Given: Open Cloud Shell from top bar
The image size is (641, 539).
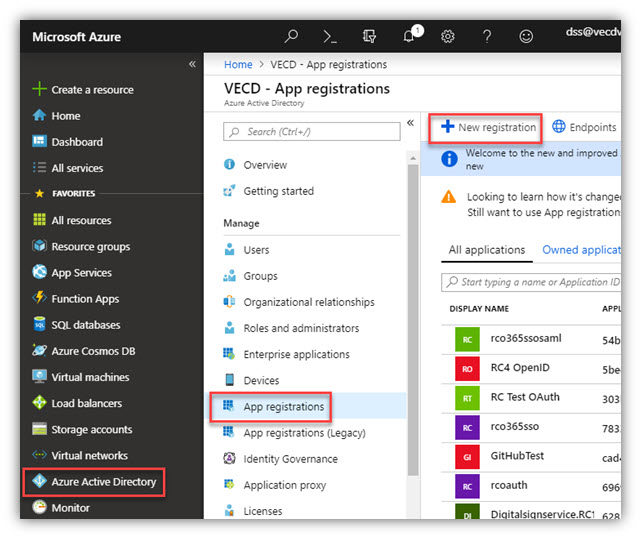Looking at the screenshot, I should coord(330,37).
